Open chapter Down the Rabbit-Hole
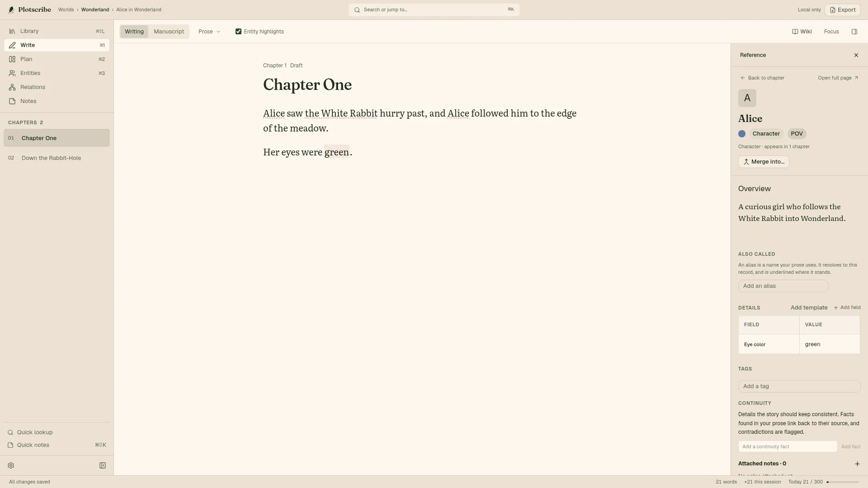This screenshot has height=488, width=868. click(57, 158)
